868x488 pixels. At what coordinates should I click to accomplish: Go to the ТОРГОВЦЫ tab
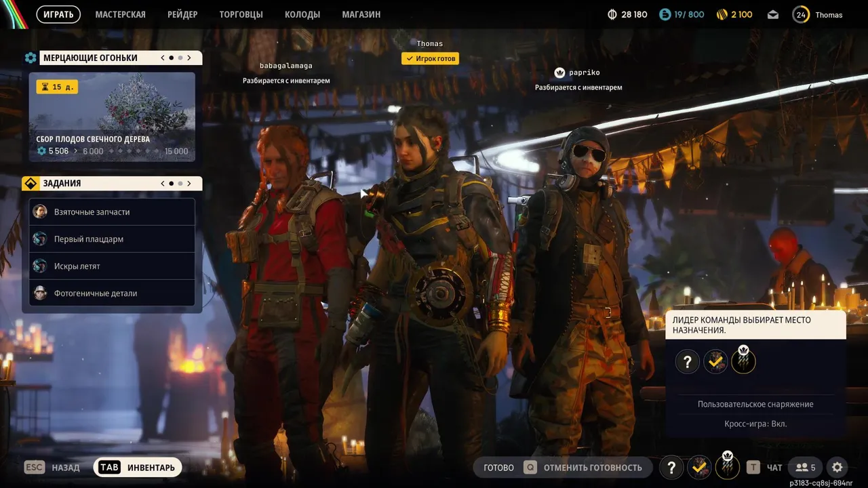coord(241,14)
